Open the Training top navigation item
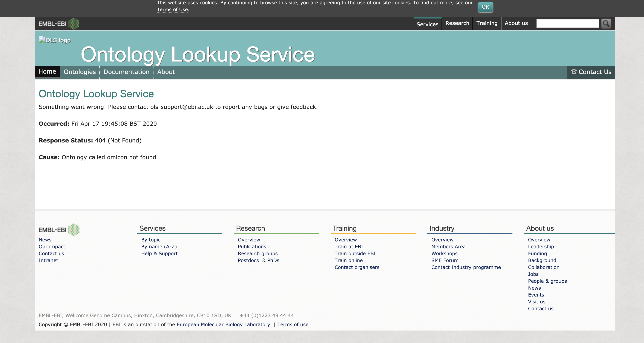The height and width of the screenshot is (343, 644). click(x=487, y=23)
